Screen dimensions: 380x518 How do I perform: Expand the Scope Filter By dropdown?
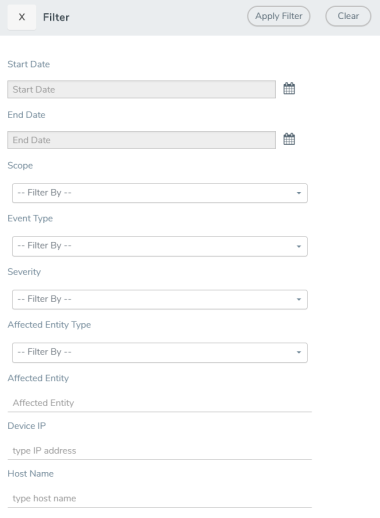coord(160,193)
